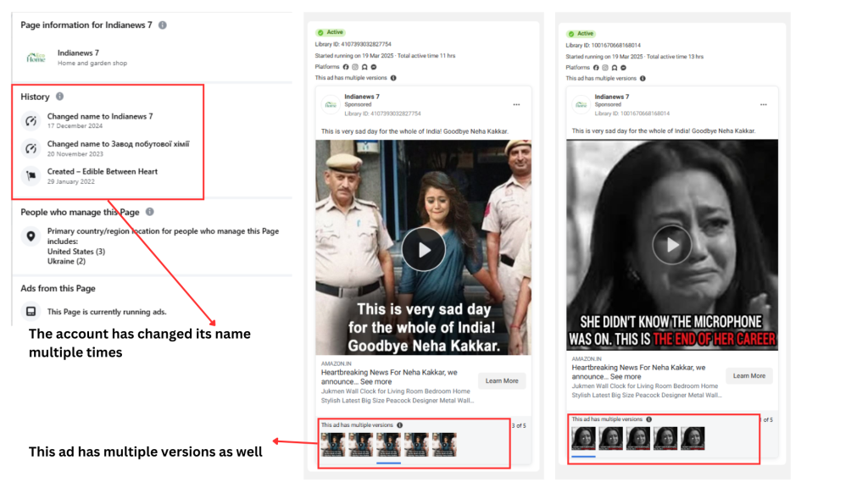Open the three-dot menu on the crying-woman ad

(764, 104)
